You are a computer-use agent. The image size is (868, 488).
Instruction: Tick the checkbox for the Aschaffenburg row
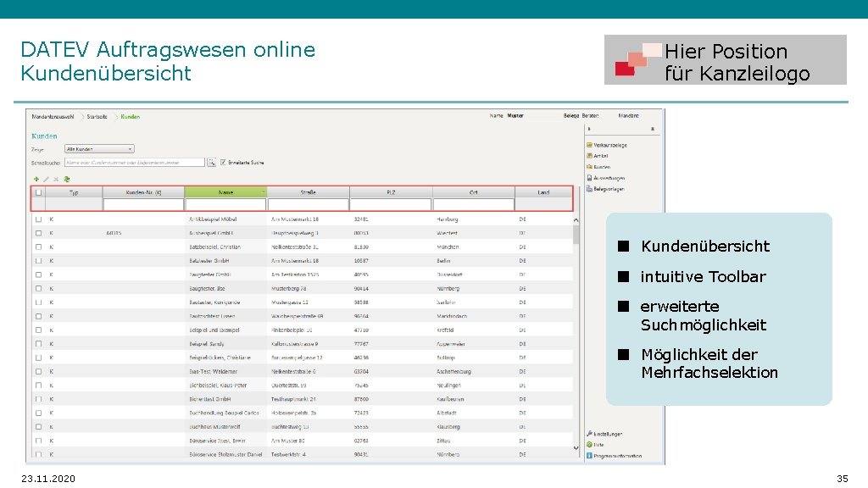tap(38, 372)
